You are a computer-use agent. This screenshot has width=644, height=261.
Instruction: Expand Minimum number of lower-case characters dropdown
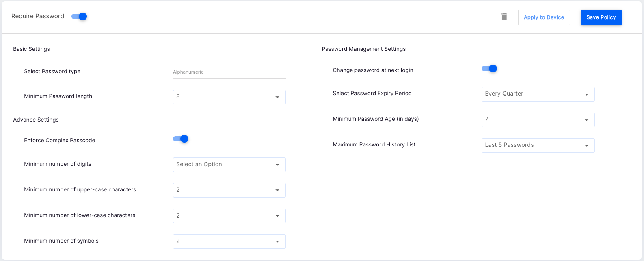pos(229,216)
